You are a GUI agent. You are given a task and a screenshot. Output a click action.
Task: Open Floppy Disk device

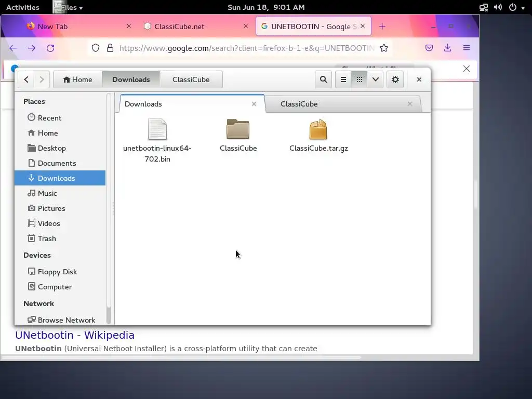point(60,272)
